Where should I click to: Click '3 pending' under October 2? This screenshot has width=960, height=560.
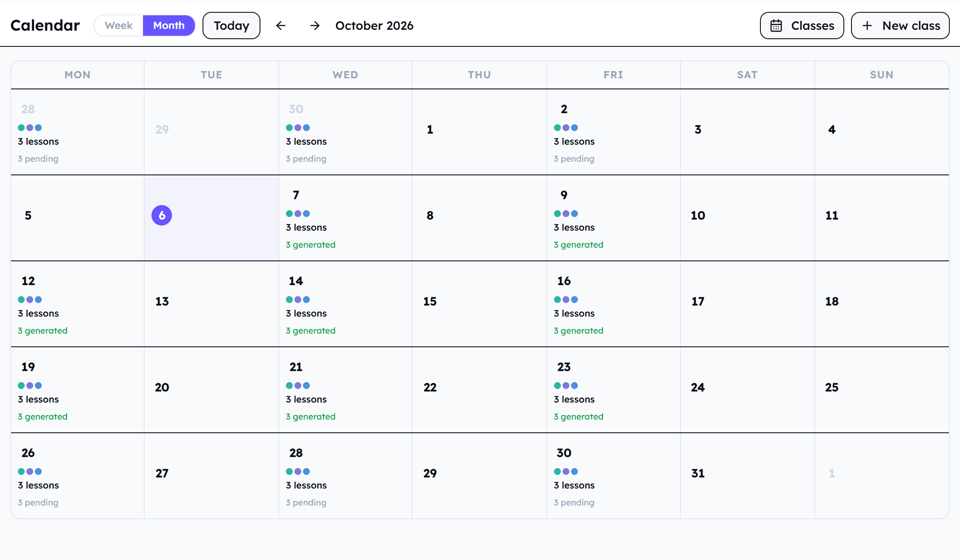tap(574, 159)
